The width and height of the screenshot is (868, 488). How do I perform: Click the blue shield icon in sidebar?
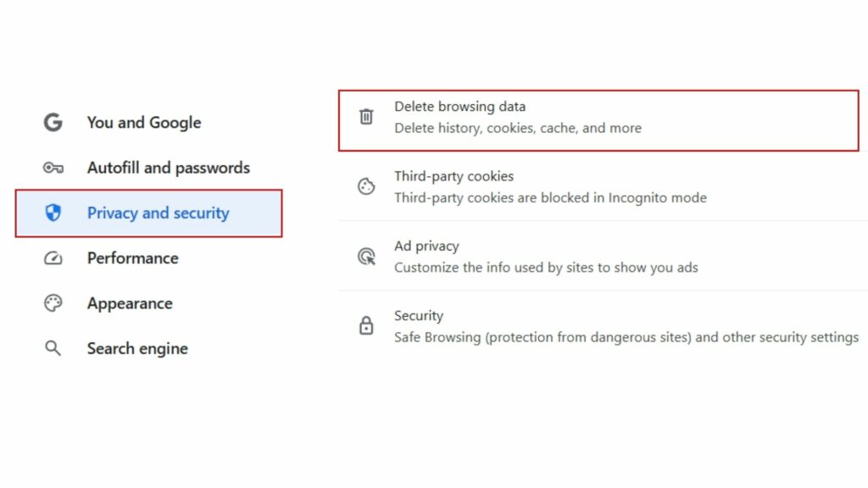[x=53, y=213]
